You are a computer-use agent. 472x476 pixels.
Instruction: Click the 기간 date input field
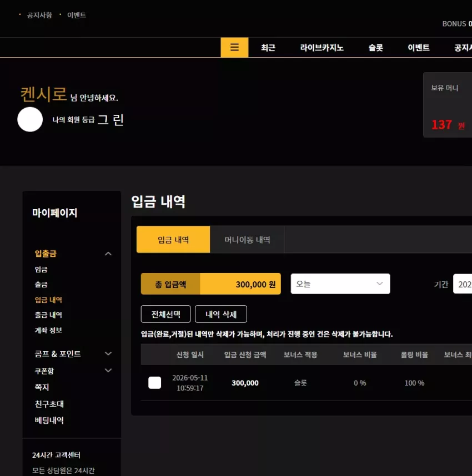[x=462, y=284]
